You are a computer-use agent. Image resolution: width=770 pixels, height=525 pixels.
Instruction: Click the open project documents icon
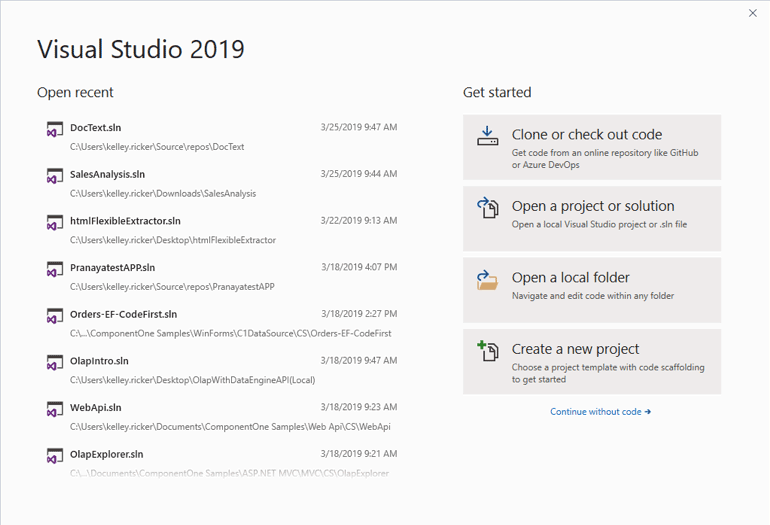pos(488,208)
